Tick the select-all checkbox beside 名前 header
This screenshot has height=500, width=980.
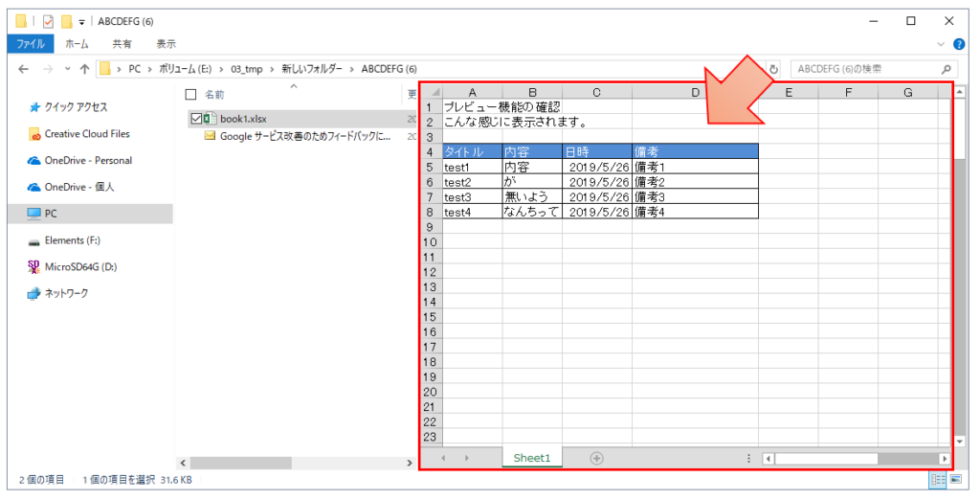(190, 95)
